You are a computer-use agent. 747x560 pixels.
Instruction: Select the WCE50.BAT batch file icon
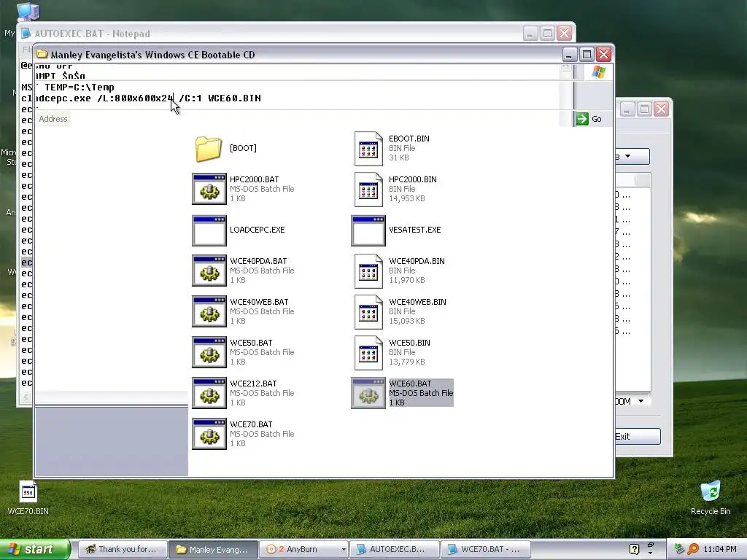tap(209, 353)
